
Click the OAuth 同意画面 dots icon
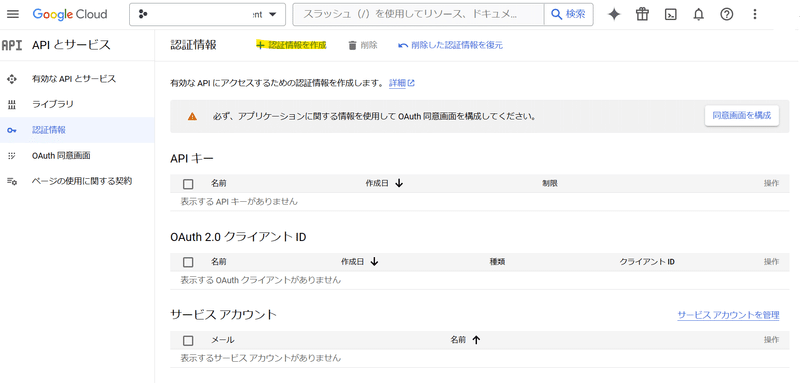12,156
